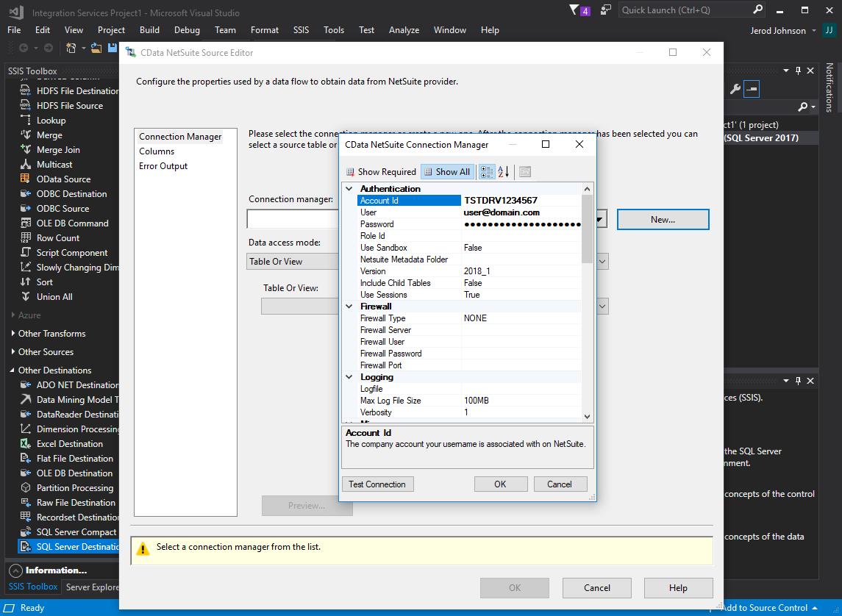Click the Account Id value field
This screenshot has height=616, width=842.
click(x=521, y=201)
